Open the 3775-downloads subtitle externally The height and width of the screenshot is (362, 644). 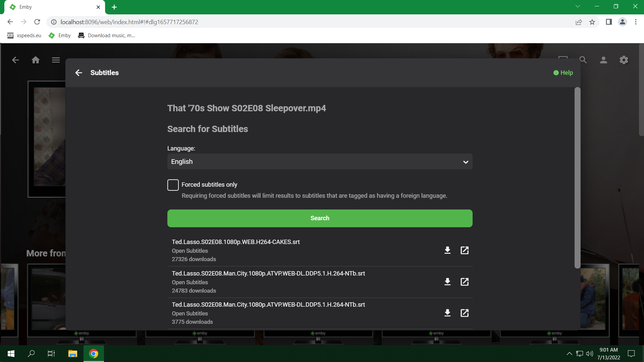465,313
